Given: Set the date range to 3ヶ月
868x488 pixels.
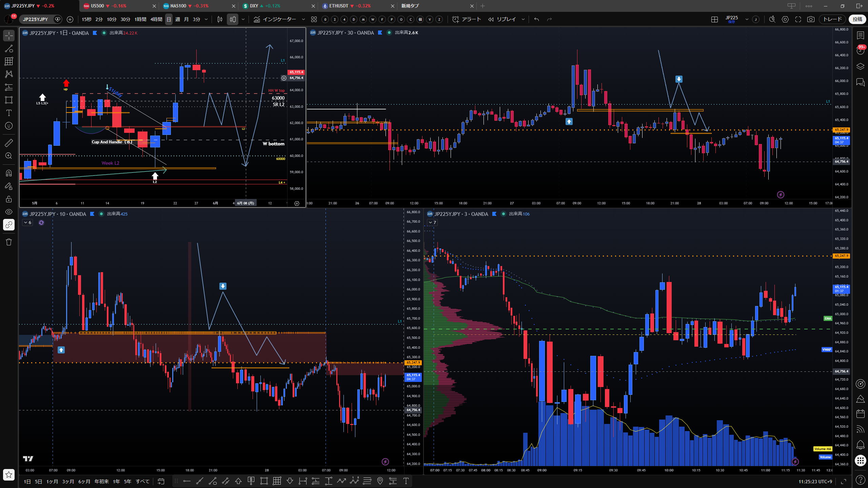Looking at the screenshot, I should 68,481.
